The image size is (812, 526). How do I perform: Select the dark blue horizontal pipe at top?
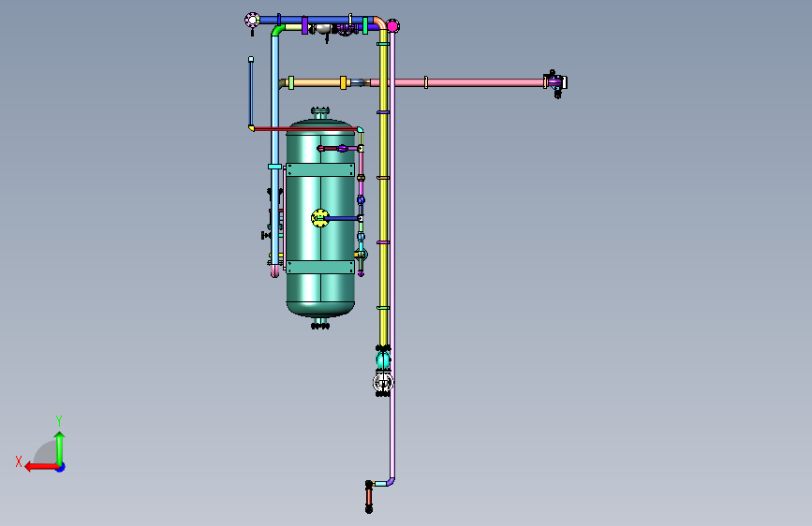coord(316,21)
